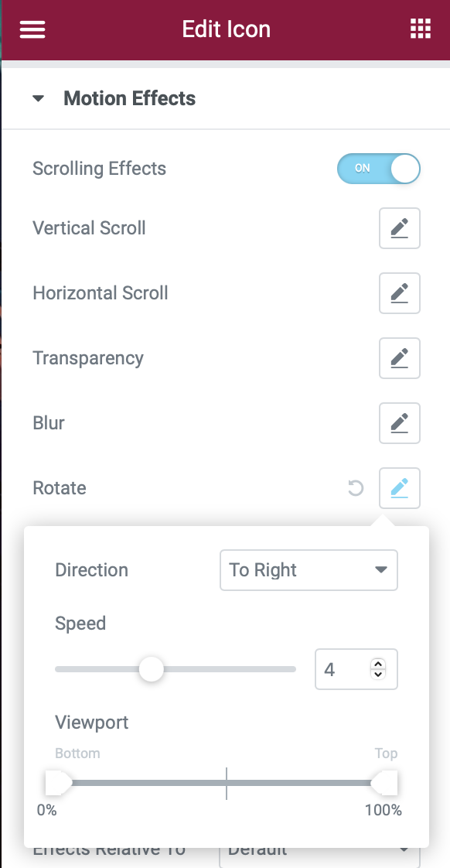Reset the Rotate effect
450x868 pixels.
[356, 488]
